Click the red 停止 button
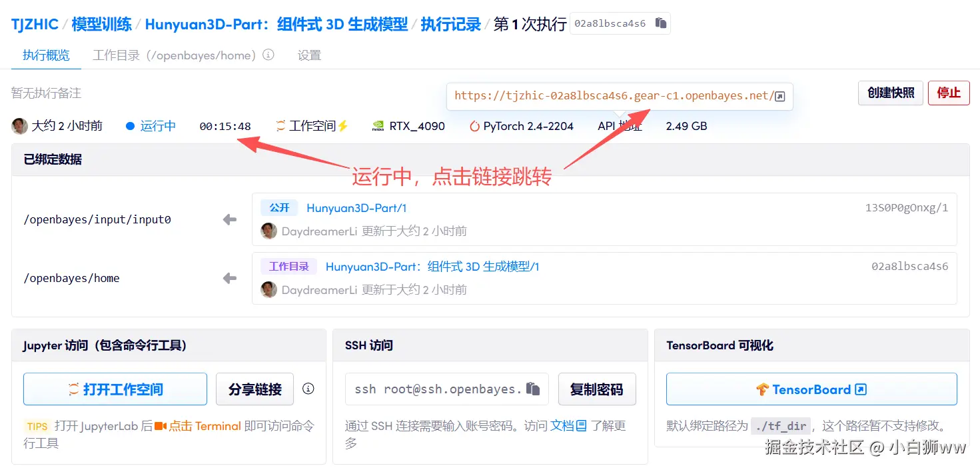Image resolution: width=980 pixels, height=470 pixels. pyautogui.click(x=949, y=93)
